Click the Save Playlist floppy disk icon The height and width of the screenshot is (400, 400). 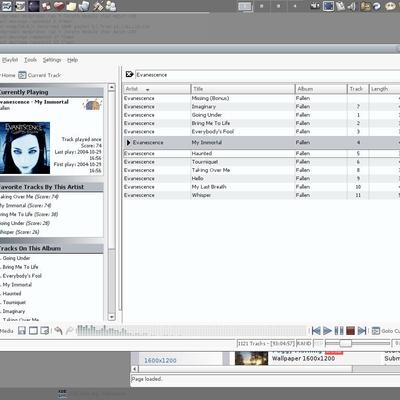coord(22,331)
